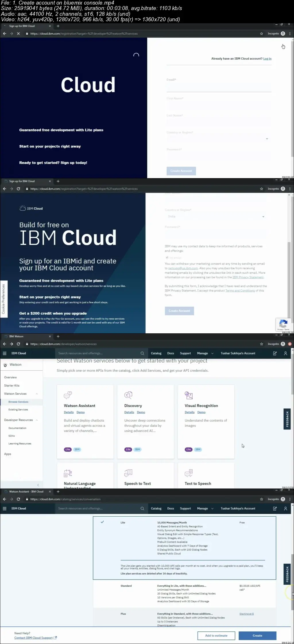Open the user profile icon in the IBM Watson window
This screenshot has width=294, height=644.
click(x=285, y=353)
